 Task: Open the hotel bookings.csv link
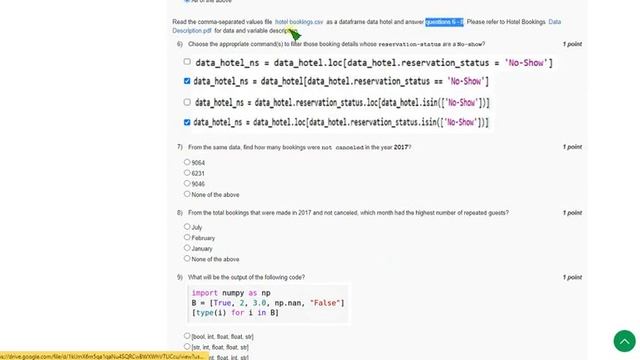point(299,22)
